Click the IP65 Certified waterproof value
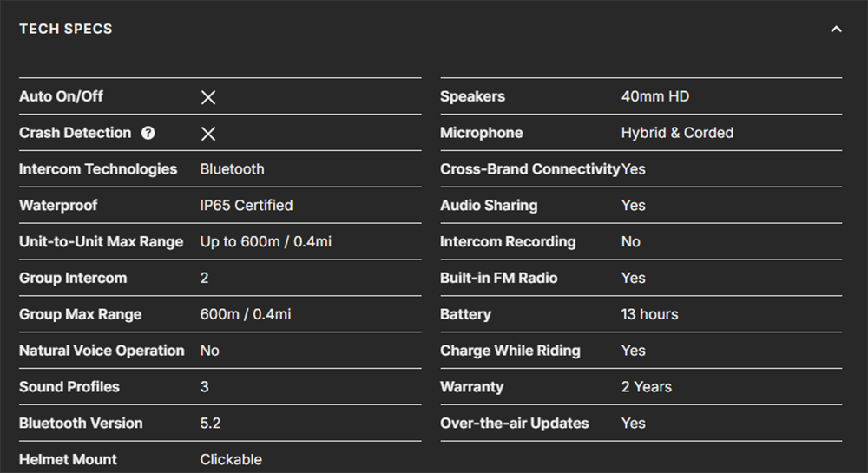This screenshot has width=868, height=473. point(247,205)
